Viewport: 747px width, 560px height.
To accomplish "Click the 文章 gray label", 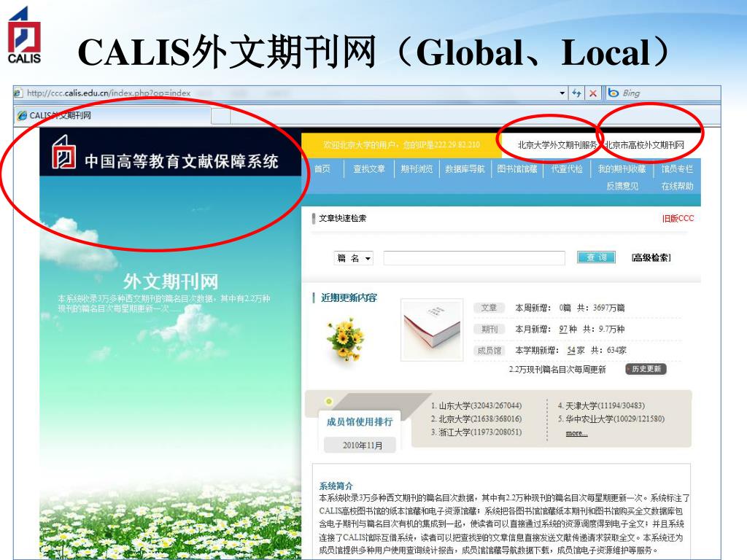I will click(489, 308).
